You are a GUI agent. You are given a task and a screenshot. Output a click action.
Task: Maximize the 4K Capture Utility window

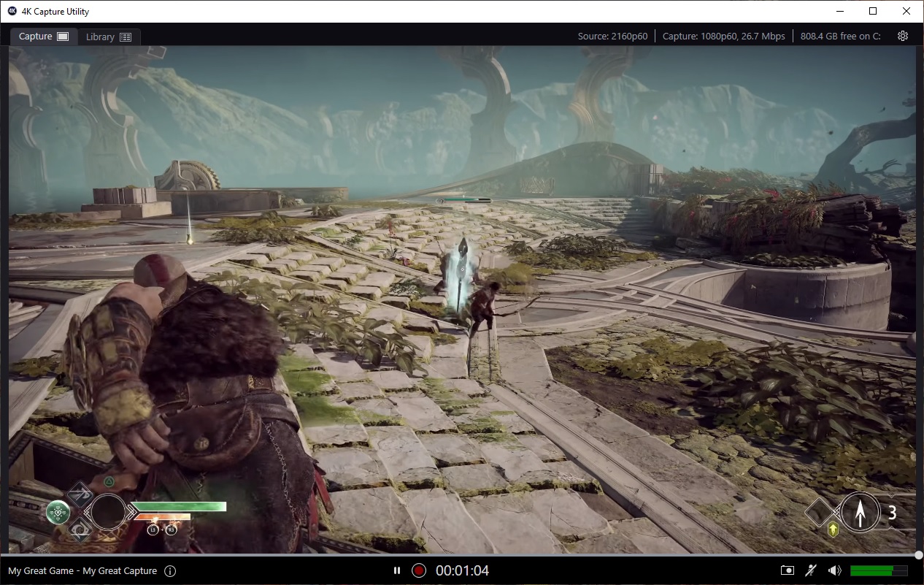coord(873,11)
